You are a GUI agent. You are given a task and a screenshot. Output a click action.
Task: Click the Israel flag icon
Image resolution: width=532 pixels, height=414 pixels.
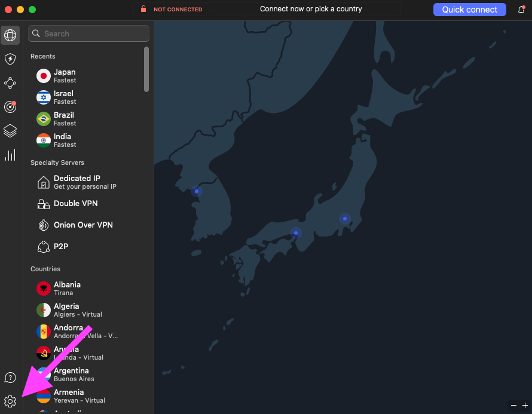point(44,97)
